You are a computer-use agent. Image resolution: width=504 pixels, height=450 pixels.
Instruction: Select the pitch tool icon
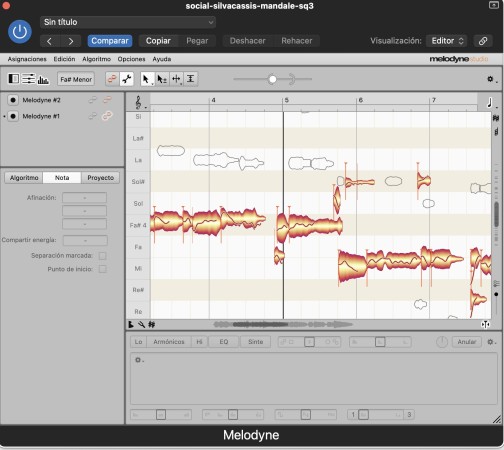162,79
